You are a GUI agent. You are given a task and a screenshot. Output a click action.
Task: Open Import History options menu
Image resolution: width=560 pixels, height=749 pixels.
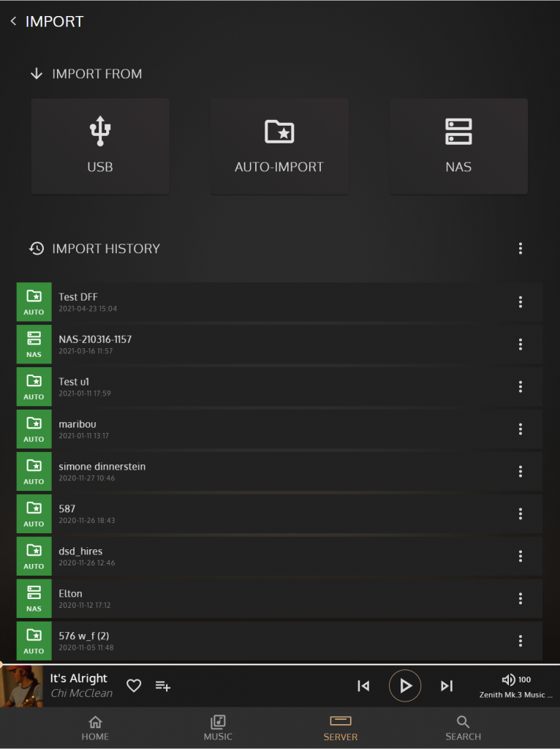pos(521,249)
